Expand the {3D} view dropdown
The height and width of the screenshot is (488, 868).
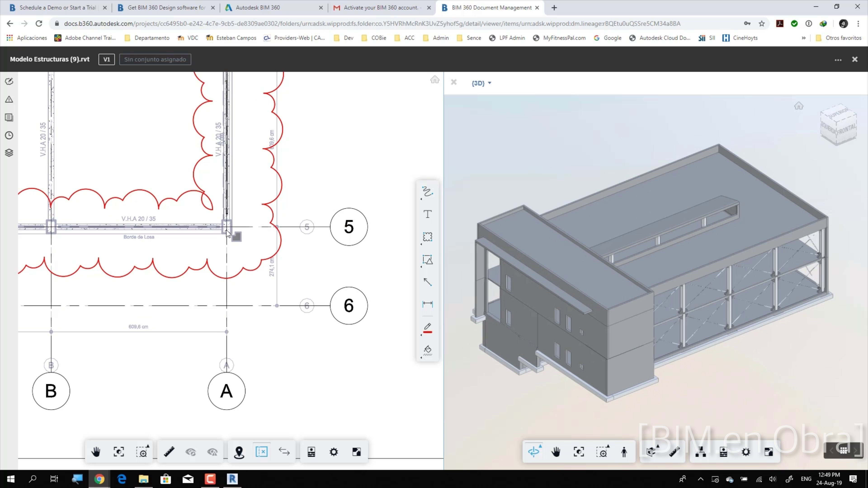coord(481,83)
